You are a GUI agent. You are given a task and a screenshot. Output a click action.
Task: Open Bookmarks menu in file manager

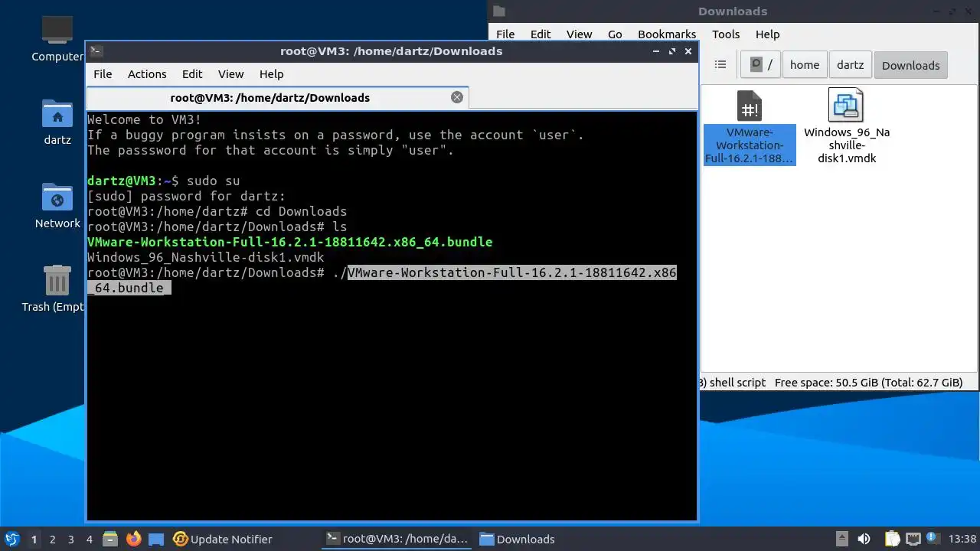coord(667,34)
